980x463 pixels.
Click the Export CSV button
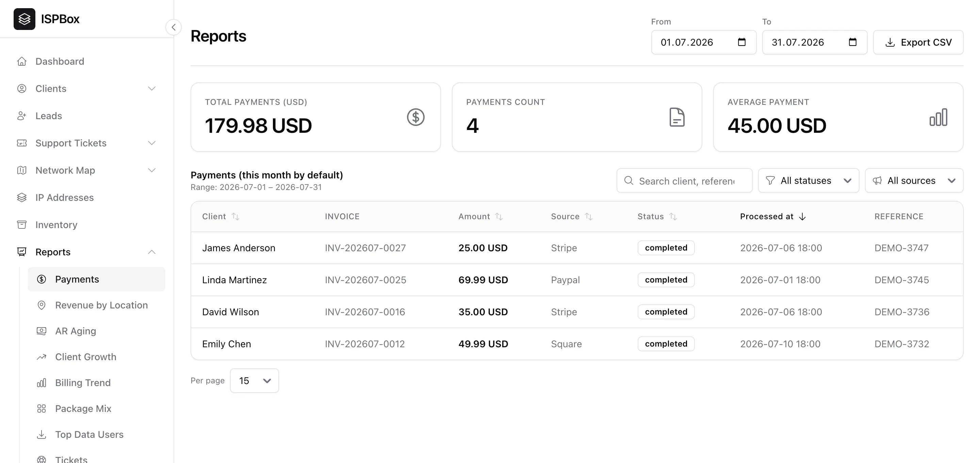[x=918, y=42]
